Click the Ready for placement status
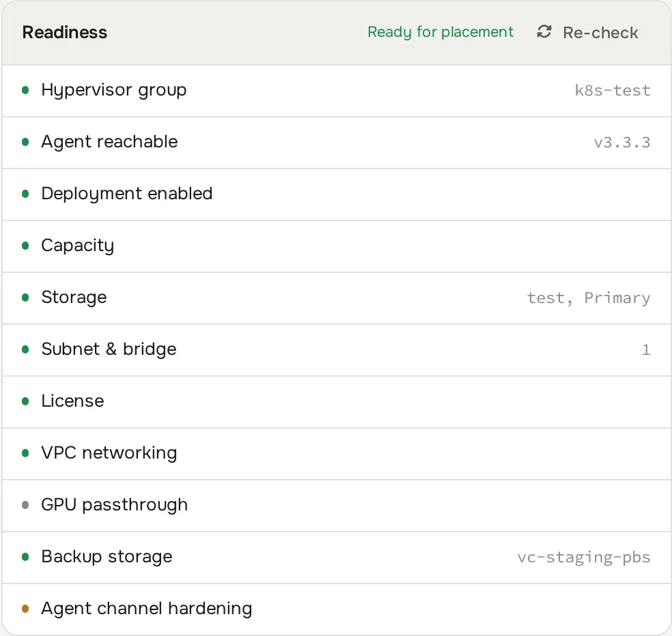Viewport: 672px width, 636px height. point(440,32)
